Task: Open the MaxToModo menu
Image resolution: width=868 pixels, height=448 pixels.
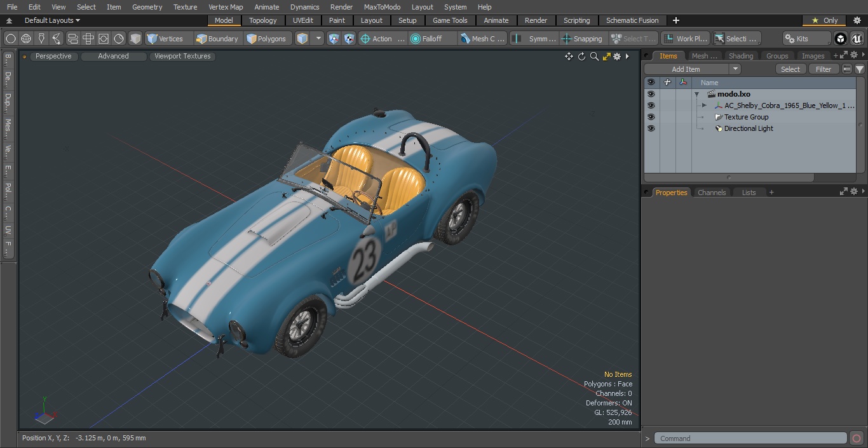Action: coord(382,7)
